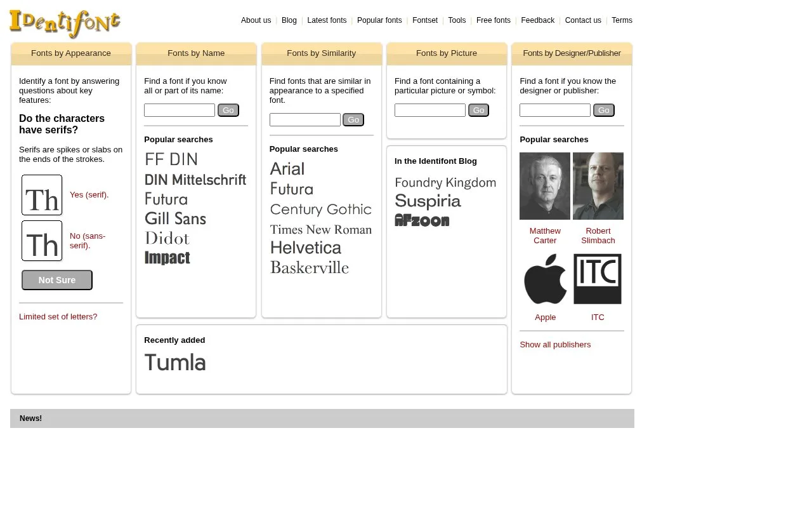Viewport: 812px width, 508px height.
Task: Click the Not Sure button
Action: click(57, 280)
